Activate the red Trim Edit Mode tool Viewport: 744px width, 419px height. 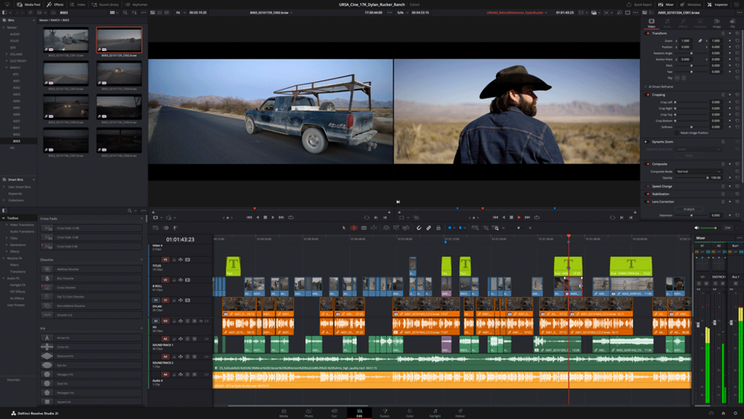pos(353,228)
